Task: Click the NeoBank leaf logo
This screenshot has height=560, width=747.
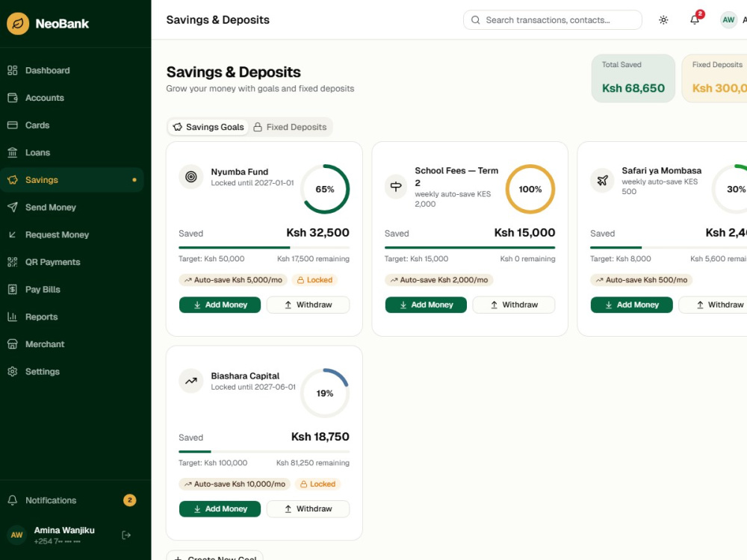Action: [x=18, y=23]
